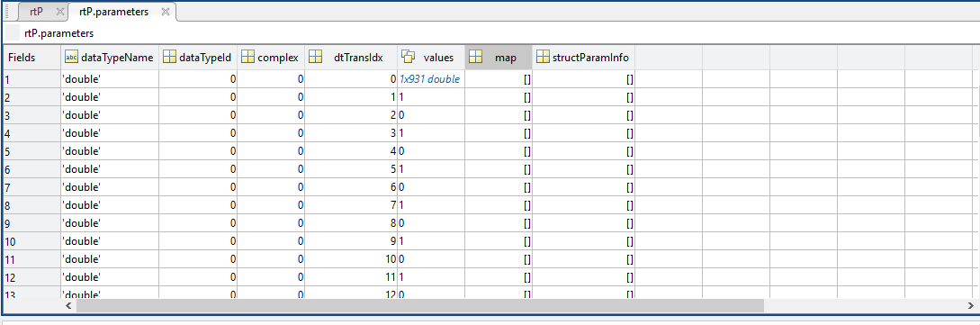Switch to the rtP tab
Screen dimensions: 980x325
click(36, 12)
